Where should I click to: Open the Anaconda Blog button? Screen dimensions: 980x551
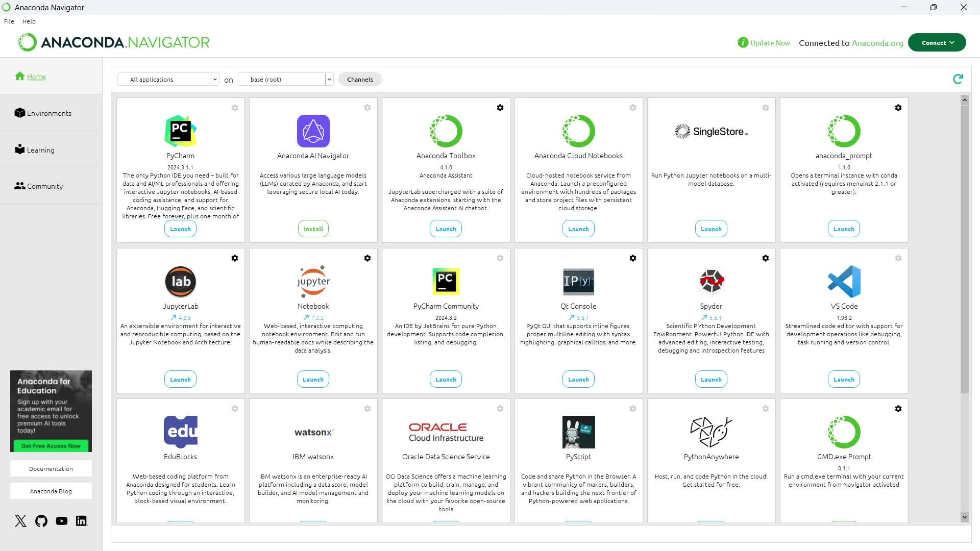[51, 491]
